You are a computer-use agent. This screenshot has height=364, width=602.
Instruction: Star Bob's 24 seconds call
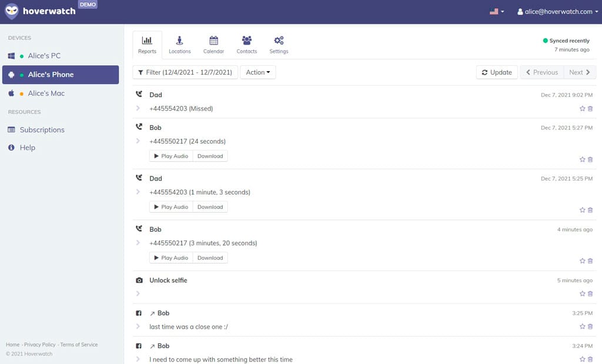(583, 159)
